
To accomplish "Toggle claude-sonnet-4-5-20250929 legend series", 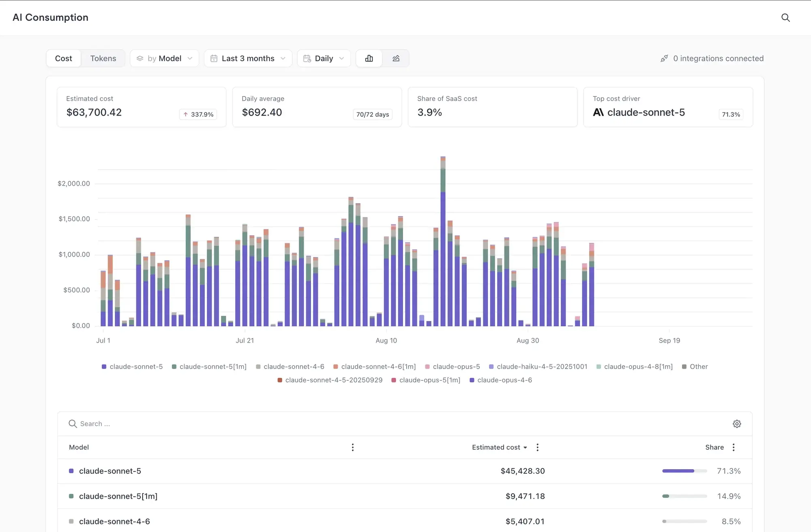I will pyautogui.click(x=330, y=380).
